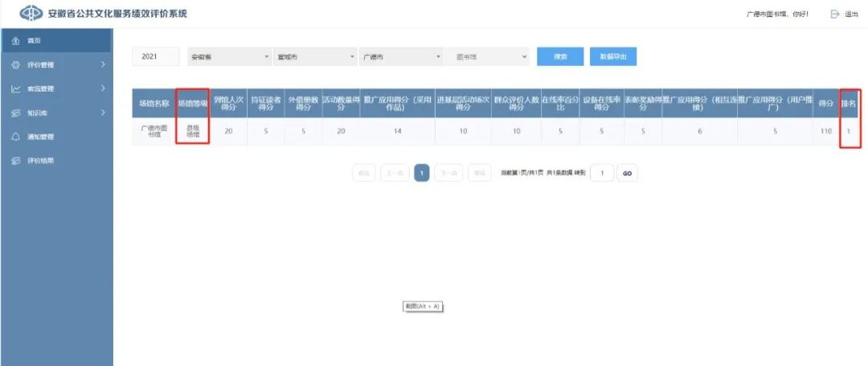Click the icon beside 评价结果

point(15,161)
